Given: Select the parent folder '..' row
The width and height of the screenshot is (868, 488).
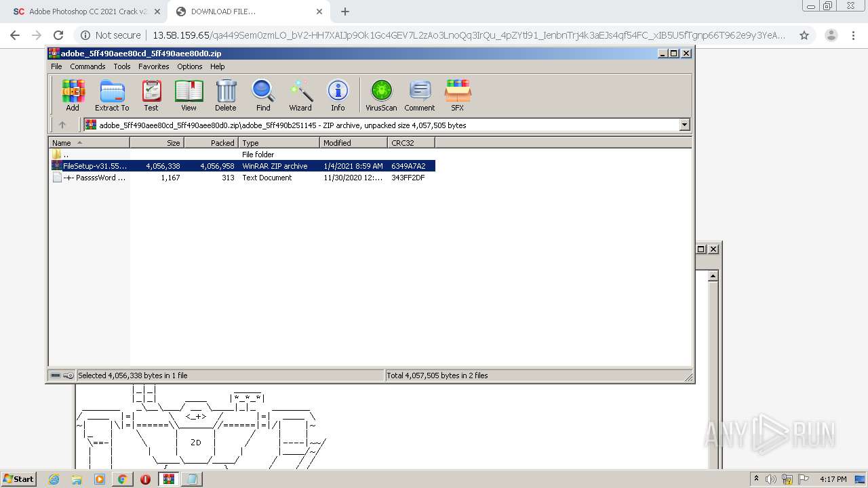Looking at the screenshot, I should (242, 155).
